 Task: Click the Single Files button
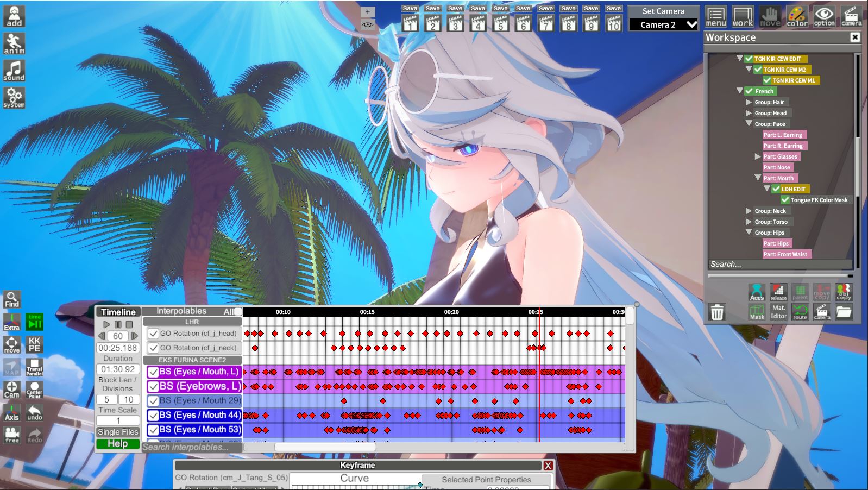[x=118, y=432]
